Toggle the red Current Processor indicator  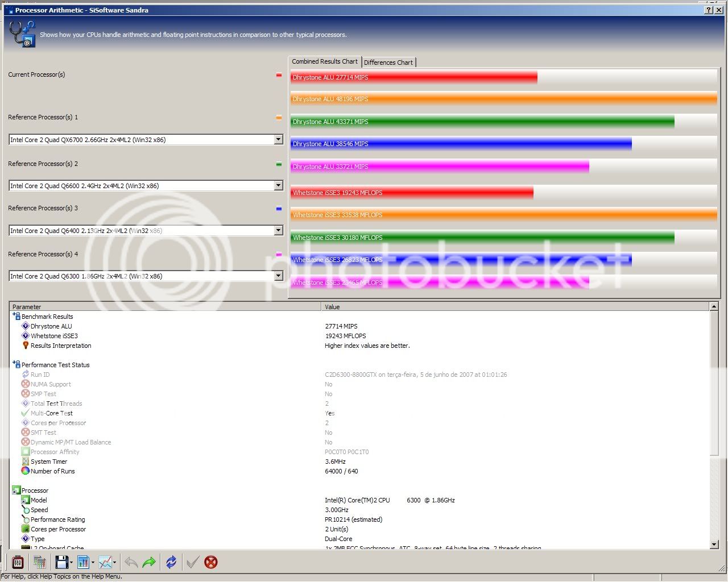[x=279, y=75]
